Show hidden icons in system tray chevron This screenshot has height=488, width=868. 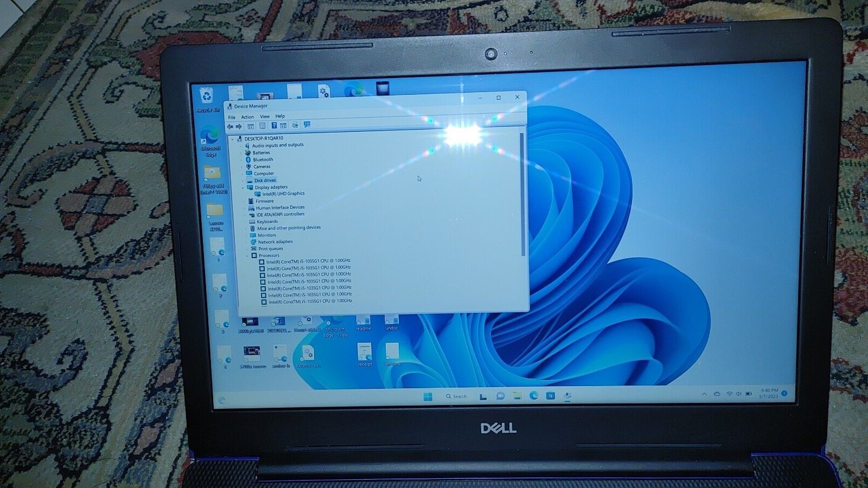coord(704,394)
